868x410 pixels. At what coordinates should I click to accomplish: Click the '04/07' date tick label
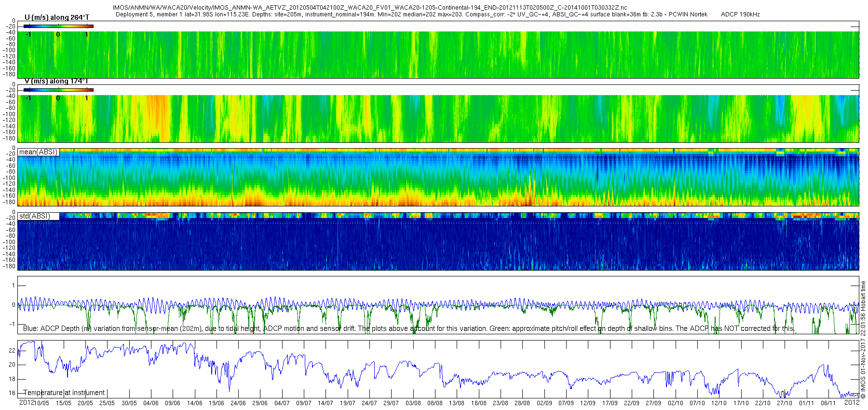click(x=282, y=403)
